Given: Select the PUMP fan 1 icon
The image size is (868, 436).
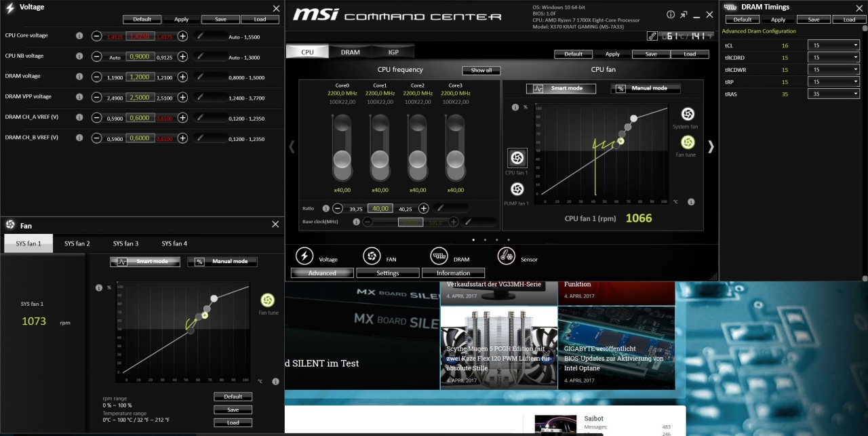Looking at the screenshot, I should 517,189.
